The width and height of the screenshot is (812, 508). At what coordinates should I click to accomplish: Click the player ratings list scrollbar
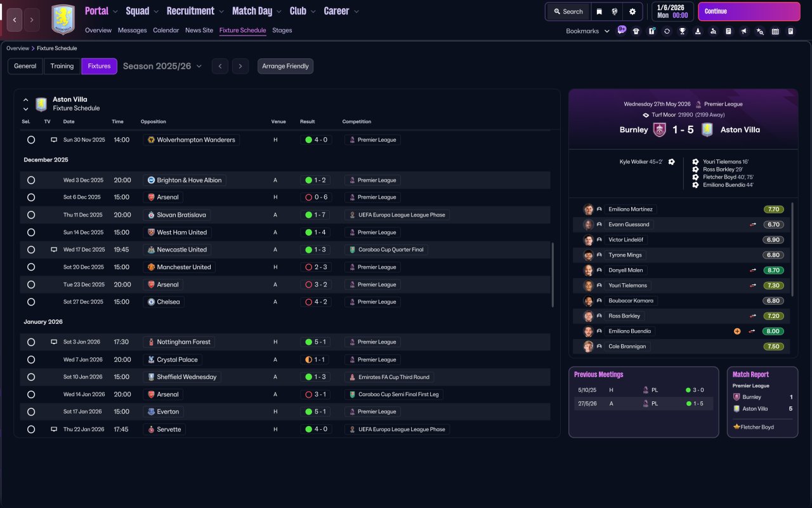click(792, 250)
